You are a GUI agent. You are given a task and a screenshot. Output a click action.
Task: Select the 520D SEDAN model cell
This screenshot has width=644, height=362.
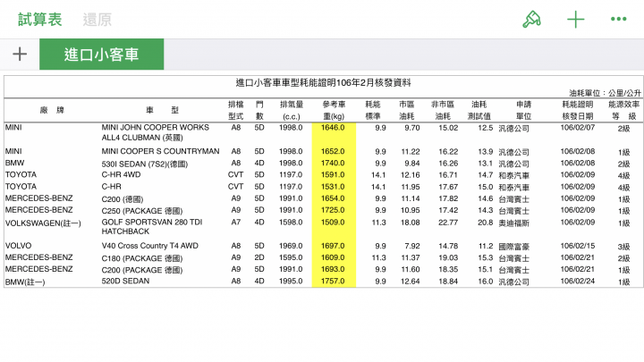(125, 282)
